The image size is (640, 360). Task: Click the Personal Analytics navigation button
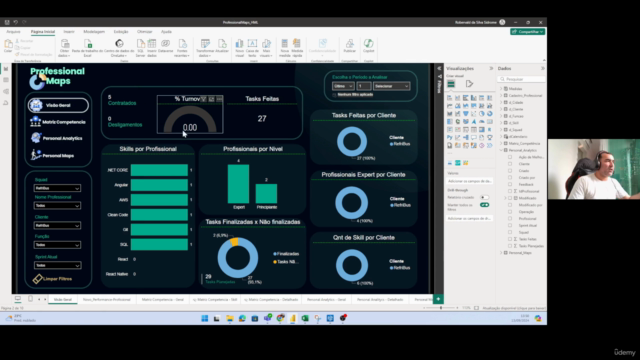pos(57,138)
